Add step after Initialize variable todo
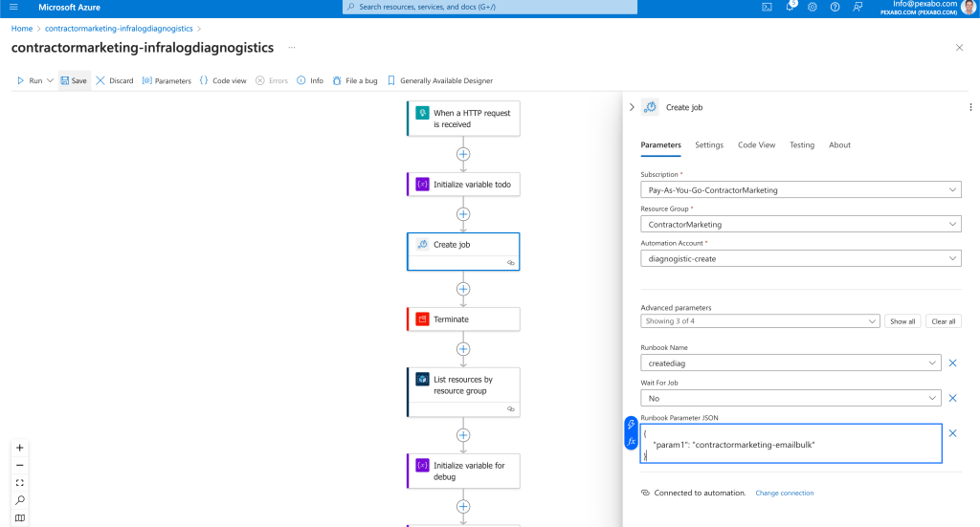Image resolution: width=980 pixels, height=527 pixels. click(x=463, y=214)
